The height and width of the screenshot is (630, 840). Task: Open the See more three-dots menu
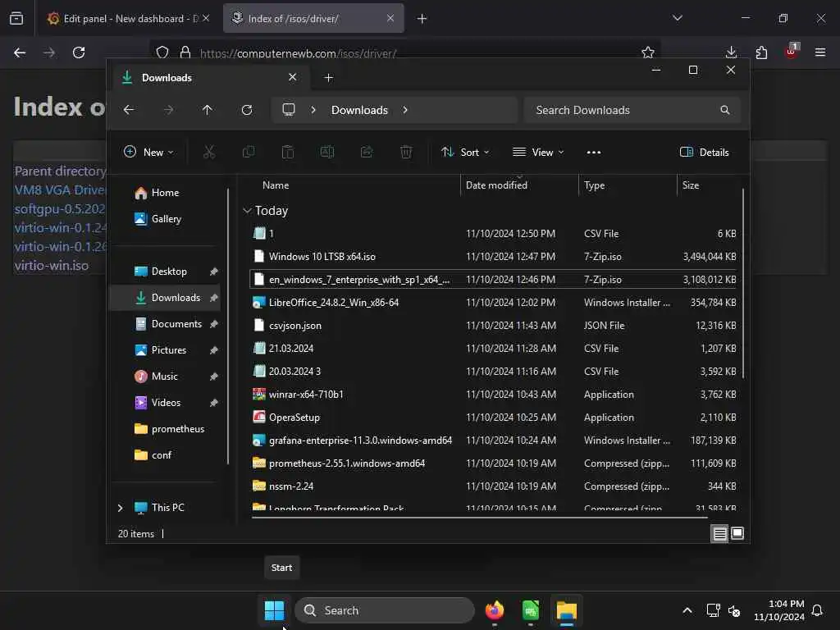[x=594, y=152]
